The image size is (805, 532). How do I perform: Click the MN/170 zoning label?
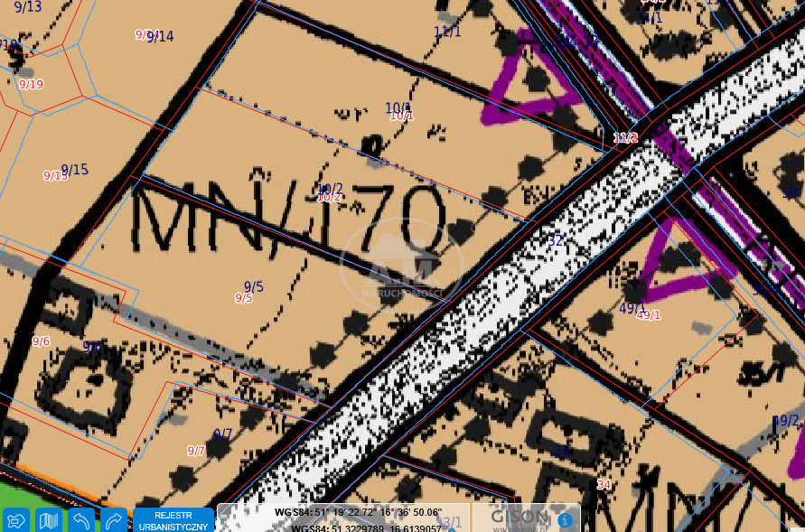[x=289, y=221]
